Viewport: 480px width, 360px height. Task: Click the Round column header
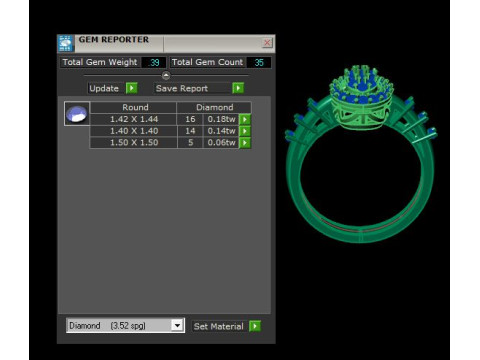tap(133, 107)
